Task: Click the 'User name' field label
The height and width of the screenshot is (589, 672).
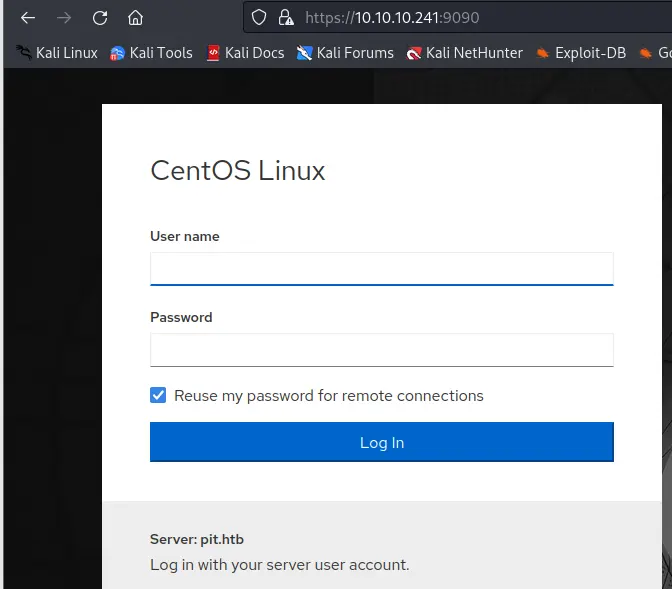Action: [x=185, y=237]
